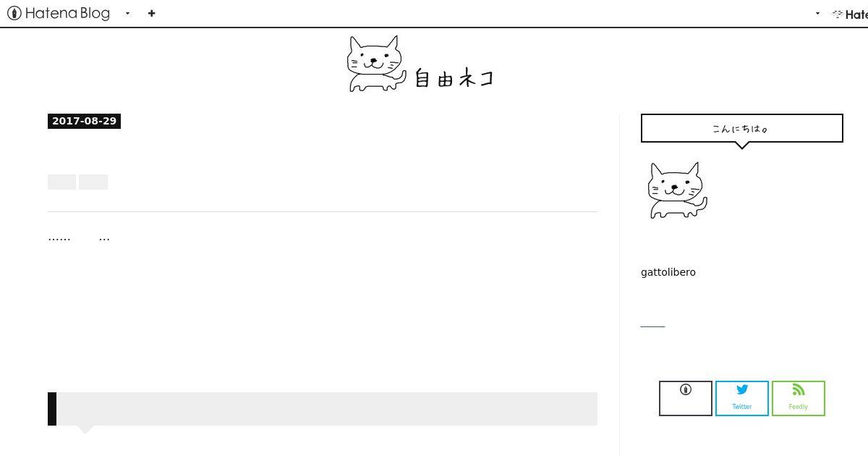The image size is (868, 456).
Task: Click the cat profile picture in sidebar
Action: click(677, 190)
